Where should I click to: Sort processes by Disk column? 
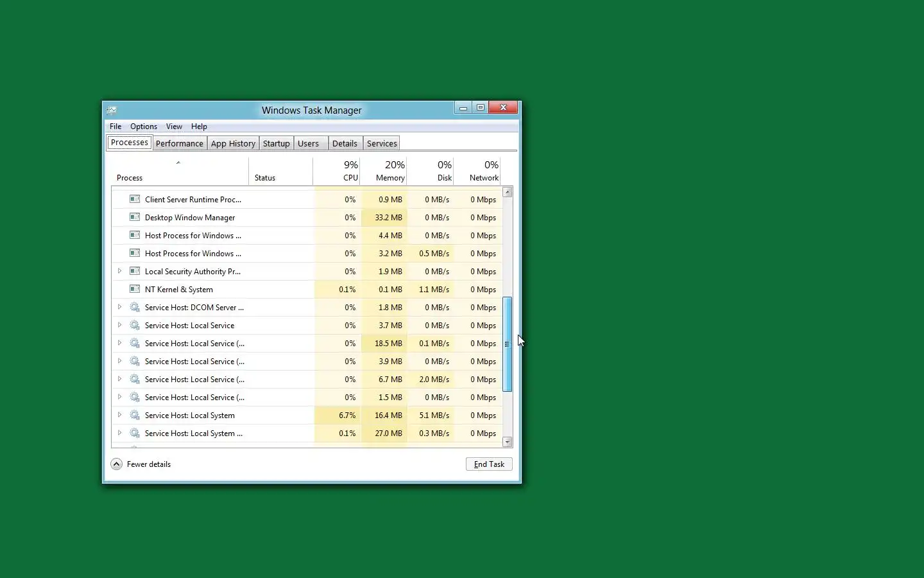pyautogui.click(x=431, y=171)
